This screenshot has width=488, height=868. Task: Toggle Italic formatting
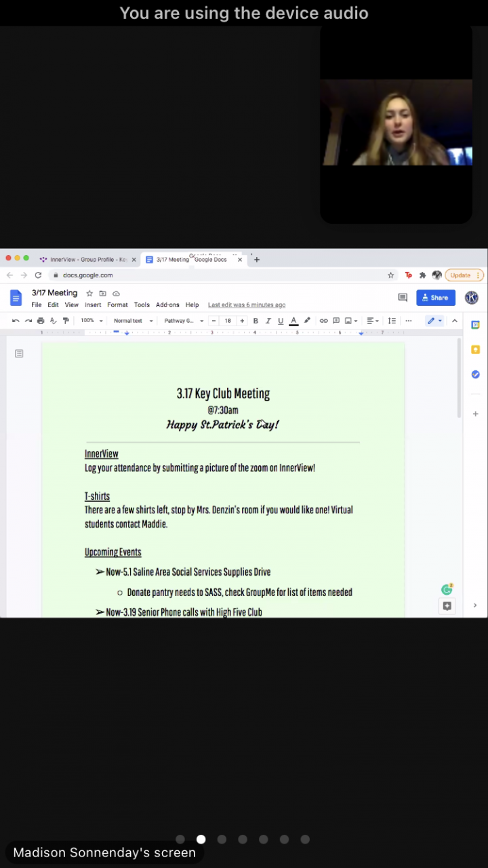click(x=268, y=321)
